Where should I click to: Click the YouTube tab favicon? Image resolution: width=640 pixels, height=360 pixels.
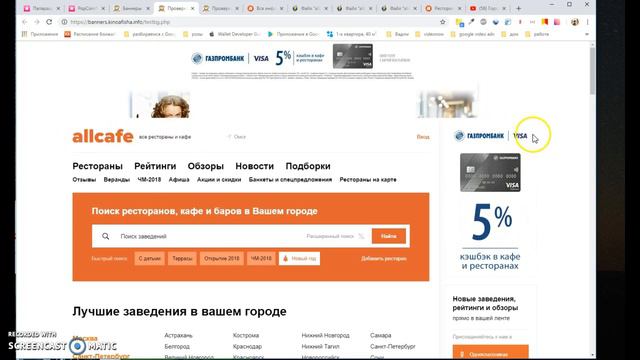click(x=473, y=8)
